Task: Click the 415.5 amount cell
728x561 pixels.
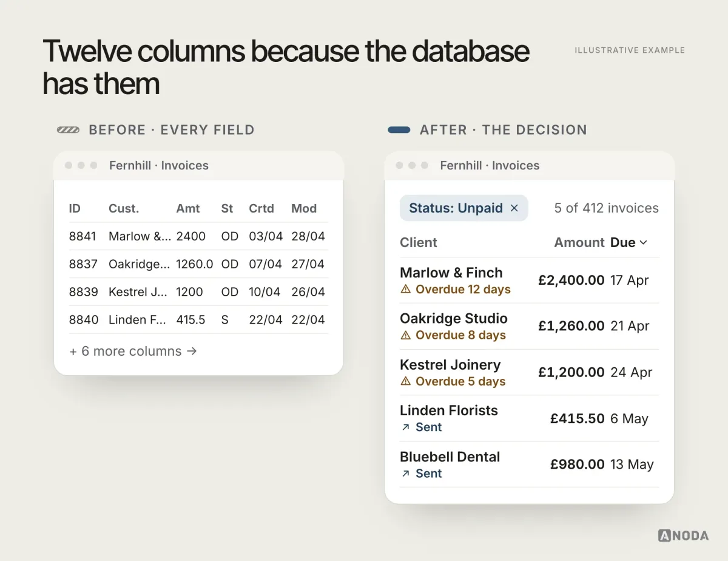Action: (x=190, y=319)
